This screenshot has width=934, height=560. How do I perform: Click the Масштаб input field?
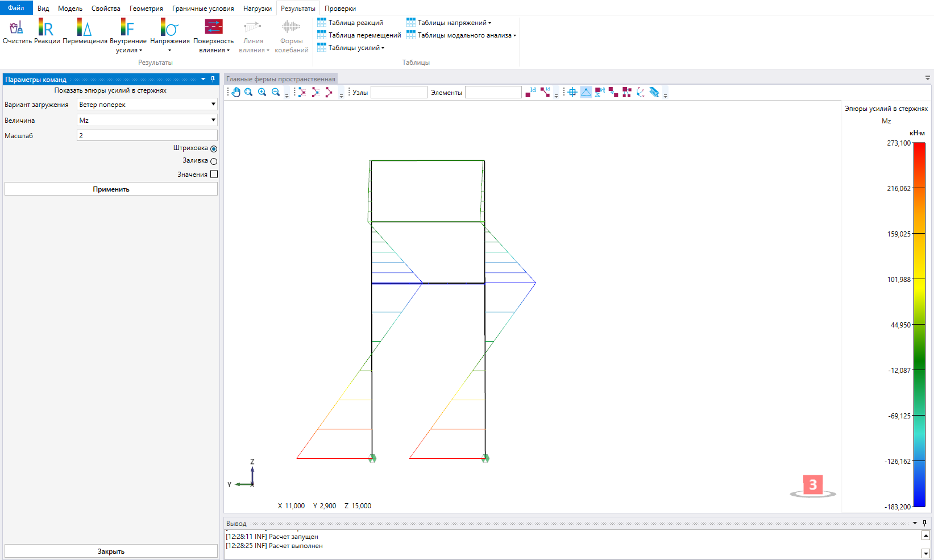pyautogui.click(x=147, y=135)
